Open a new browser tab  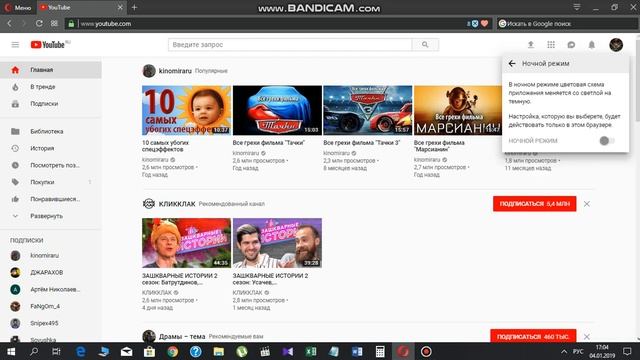[134, 7]
